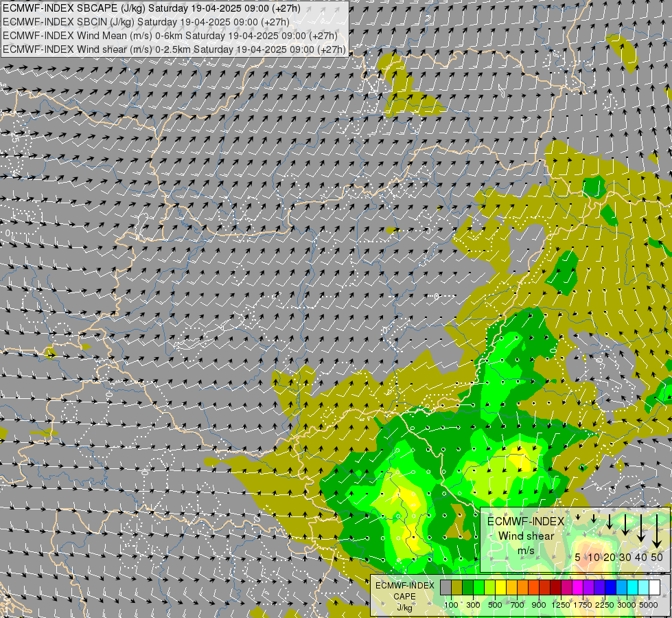Image resolution: width=672 pixels, height=618 pixels.
Task: Click the gray swatch in CAPE legend
Action: pos(445,588)
